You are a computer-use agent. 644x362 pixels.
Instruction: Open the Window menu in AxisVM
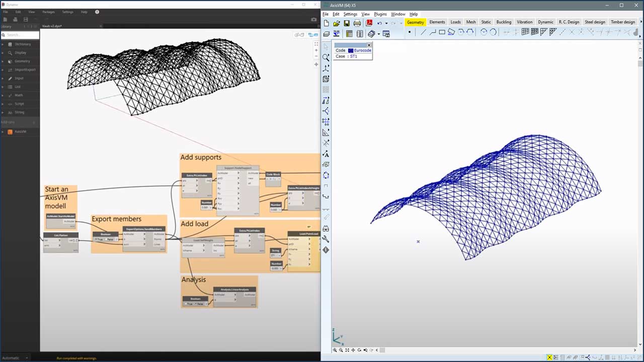pos(398,14)
